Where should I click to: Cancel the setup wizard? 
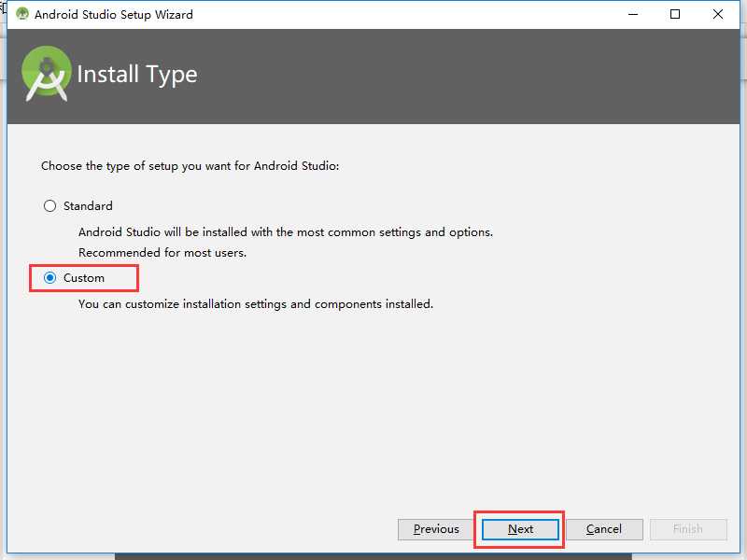pyautogui.click(x=604, y=529)
